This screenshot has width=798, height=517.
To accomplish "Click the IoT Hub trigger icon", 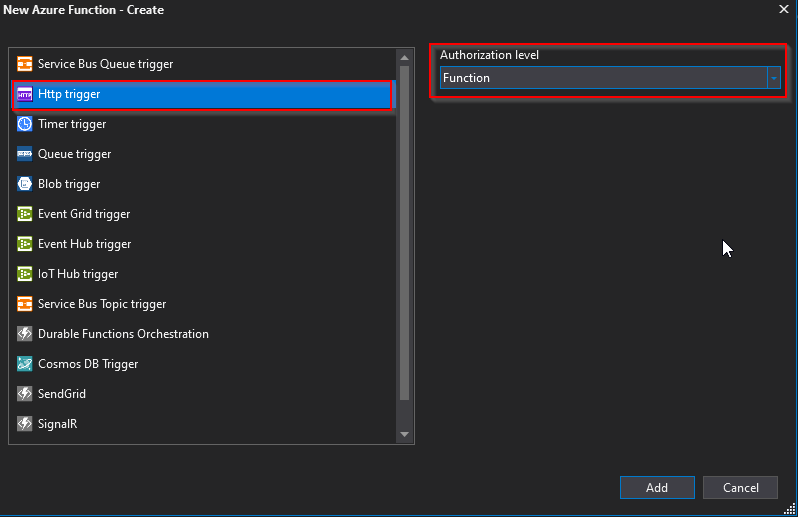I will coord(24,274).
